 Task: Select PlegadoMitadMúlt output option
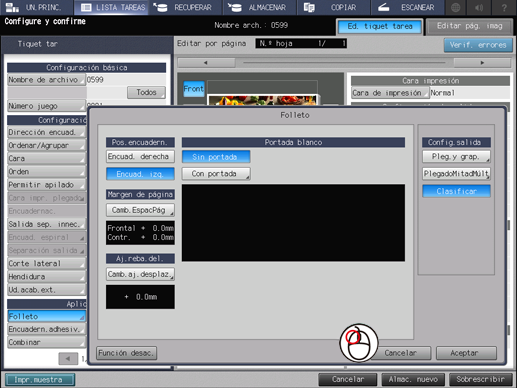tap(456, 174)
